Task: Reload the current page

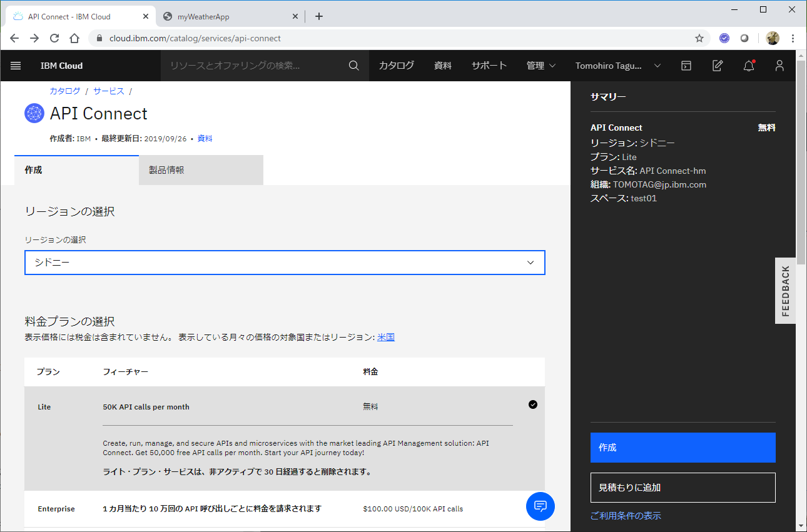Action: (x=54, y=38)
